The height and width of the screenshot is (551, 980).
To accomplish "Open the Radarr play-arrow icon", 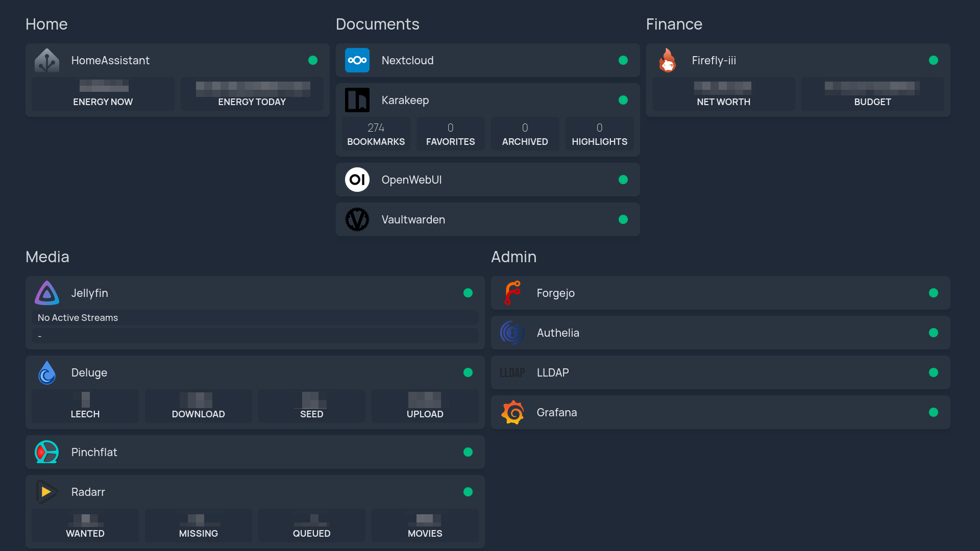I will tap(47, 492).
